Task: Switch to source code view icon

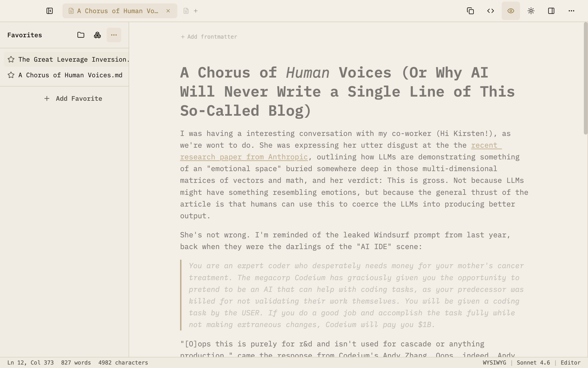Action: pyautogui.click(x=491, y=11)
